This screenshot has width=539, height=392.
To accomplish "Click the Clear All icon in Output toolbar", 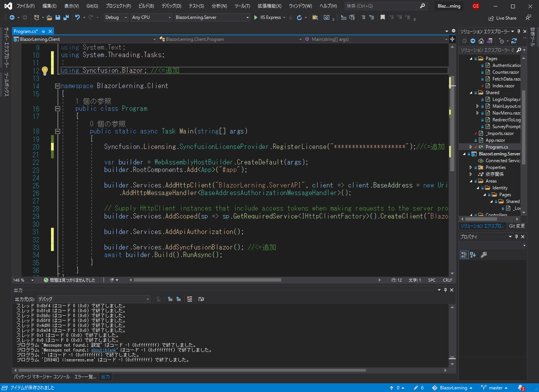I will point(190,299).
